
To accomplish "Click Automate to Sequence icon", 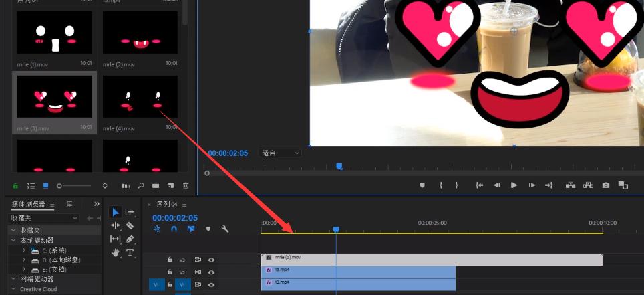I will point(126,186).
